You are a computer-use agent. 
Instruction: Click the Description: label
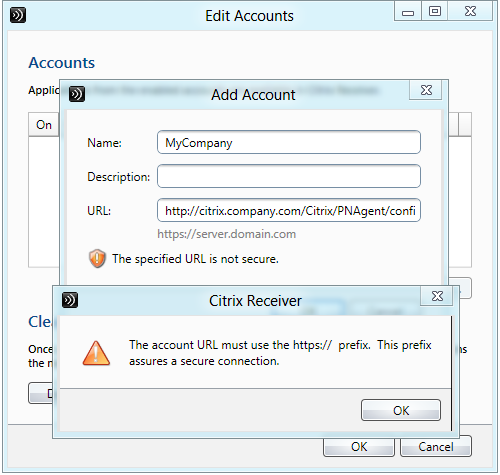pyautogui.click(x=118, y=177)
